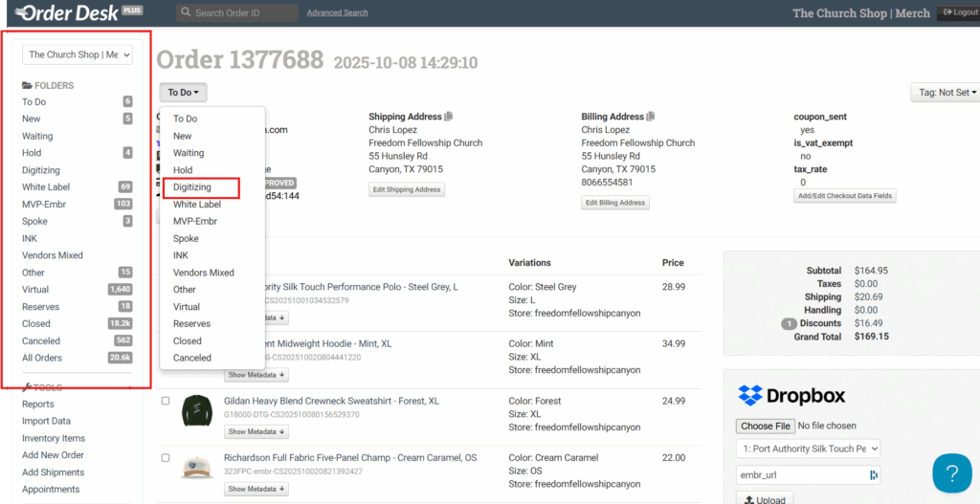The width and height of the screenshot is (980, 504).
Task: Expand the Dropbox item selector dropdown
Action: point(808,449)
